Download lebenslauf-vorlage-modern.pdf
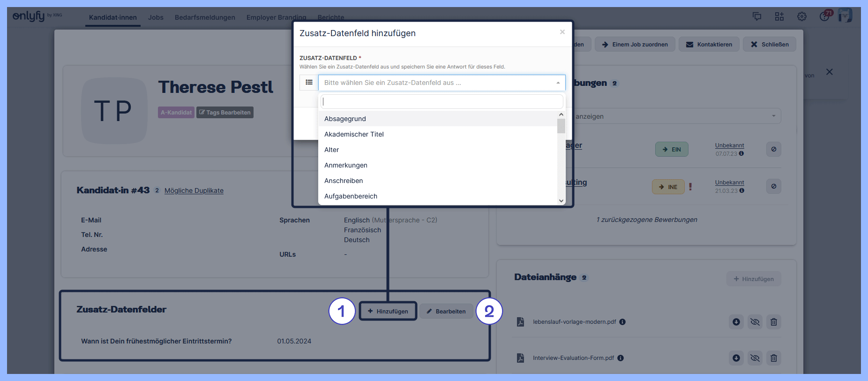 [736, 322]
